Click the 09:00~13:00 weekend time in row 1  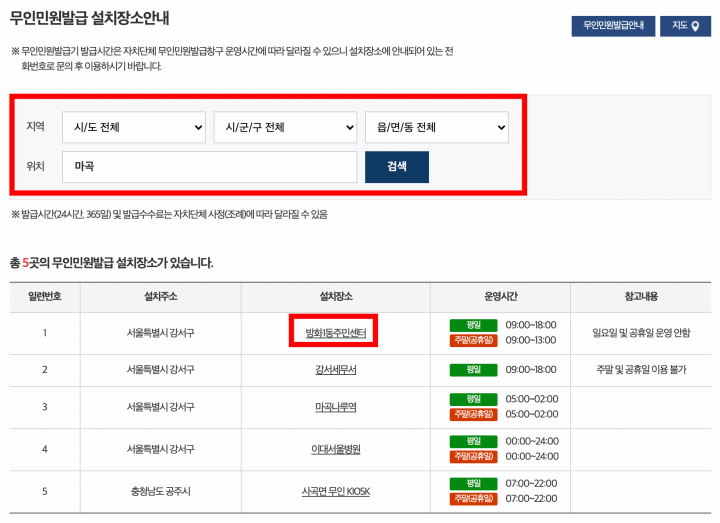coord(531,340)
